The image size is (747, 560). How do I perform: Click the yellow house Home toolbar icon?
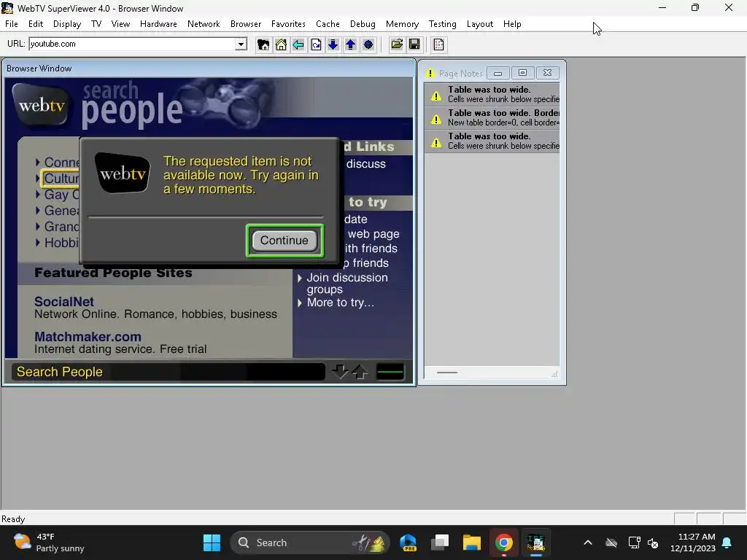281,44
